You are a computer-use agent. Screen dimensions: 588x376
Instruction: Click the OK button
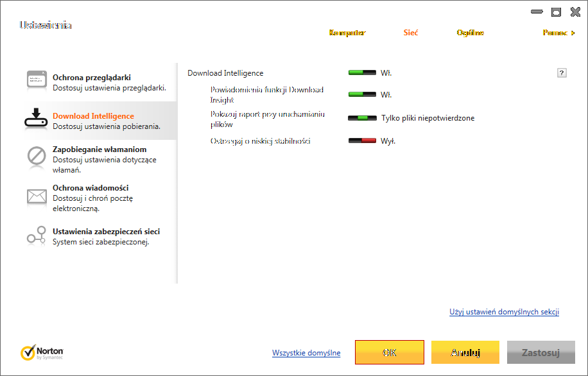click(x=390, y=352)
